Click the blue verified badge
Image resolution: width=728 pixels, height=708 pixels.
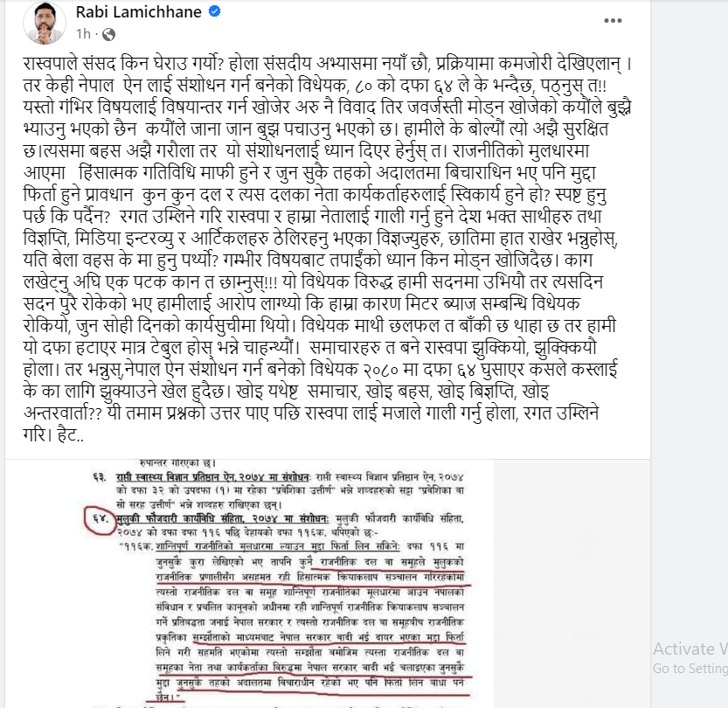click(214, 11)
